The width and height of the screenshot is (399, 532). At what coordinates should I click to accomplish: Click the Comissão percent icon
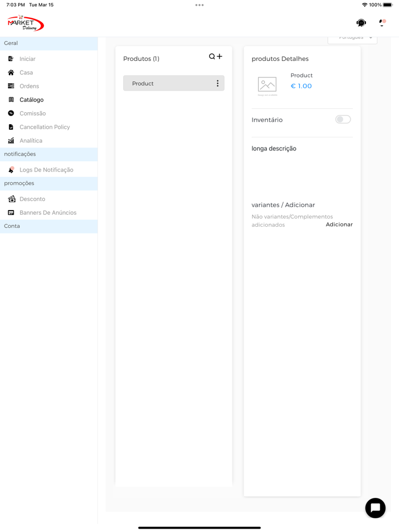click(x=11, y=113)
